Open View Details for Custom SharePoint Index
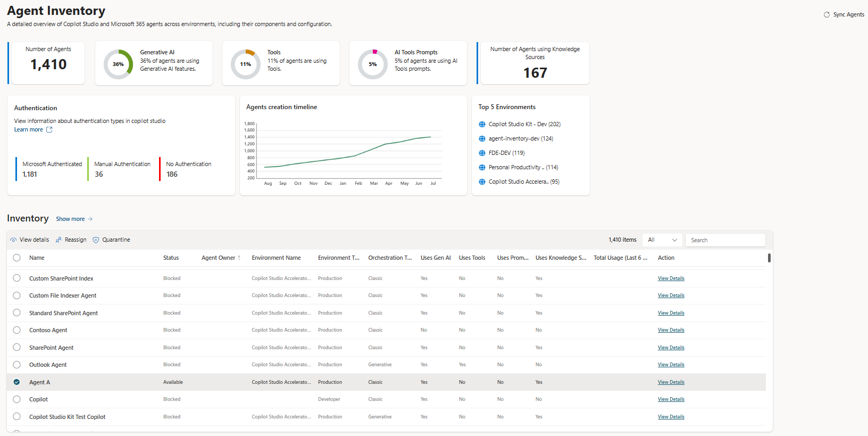Screen dimensions: 868x436 671,278
